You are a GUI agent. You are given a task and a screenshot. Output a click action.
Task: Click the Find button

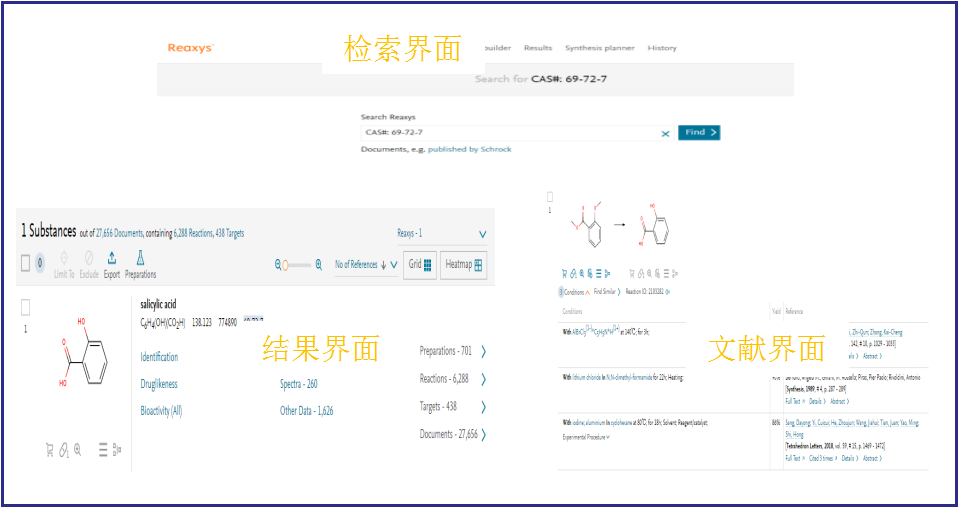(x=699, y=133)
